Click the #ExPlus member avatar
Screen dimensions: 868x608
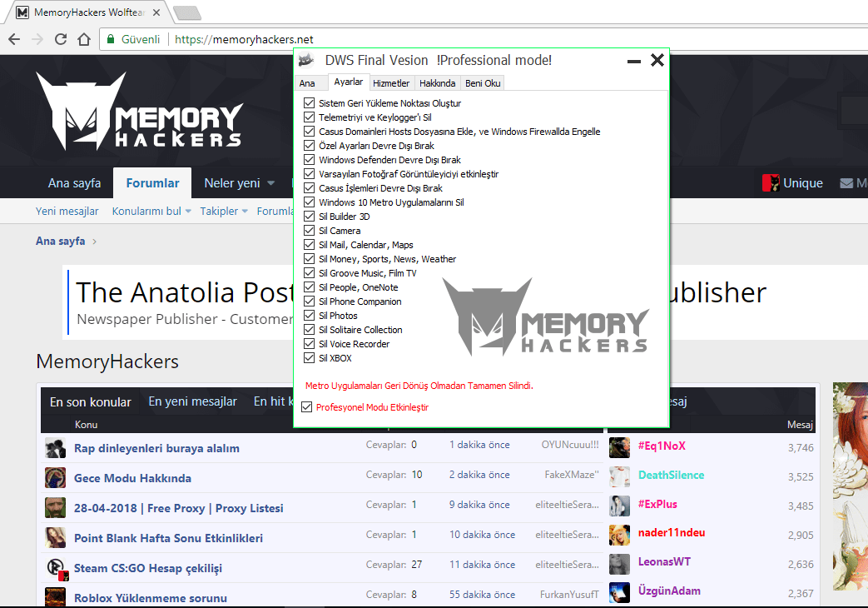pyautogui.click(x=619, y=506)
